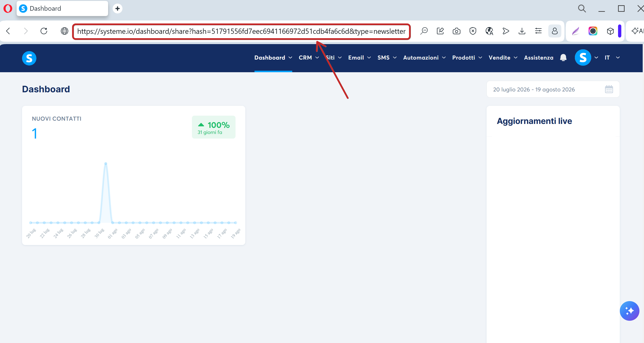644x343 pixels.
Task: Click the Systeme.io logo in header
Action: [x=29, y=58]
